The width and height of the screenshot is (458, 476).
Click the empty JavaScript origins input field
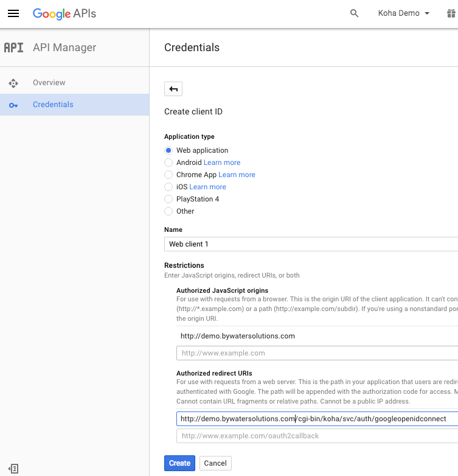[x=316, y=353]
